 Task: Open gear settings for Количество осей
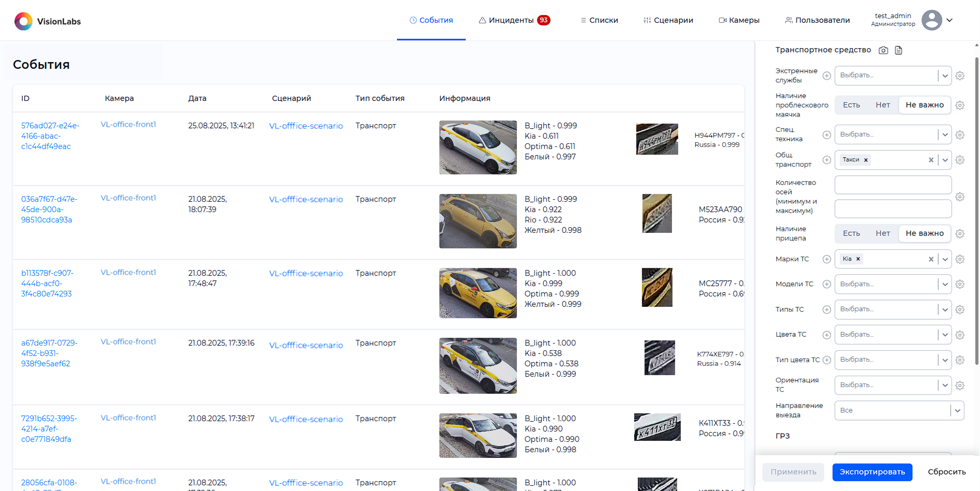point(960,197)
